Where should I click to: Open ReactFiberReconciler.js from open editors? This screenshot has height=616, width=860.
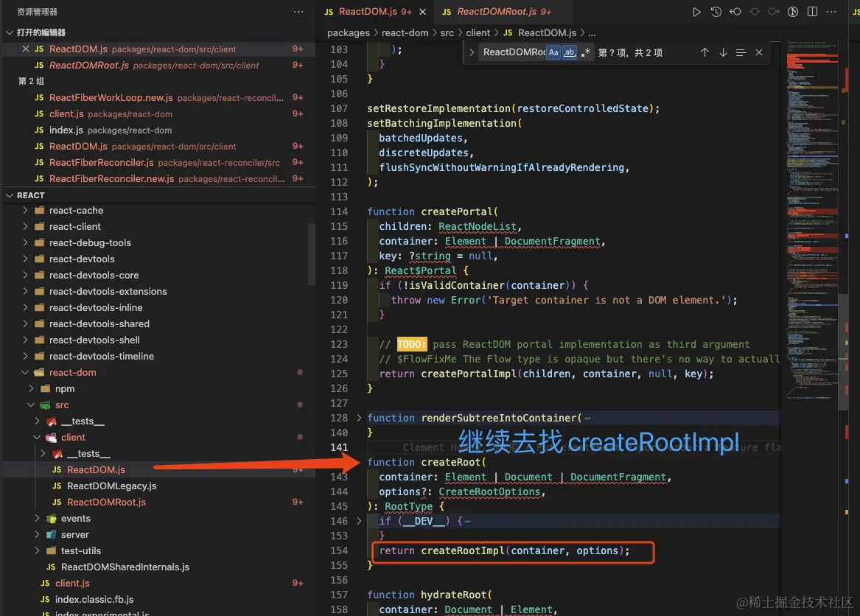click(158, 162)
